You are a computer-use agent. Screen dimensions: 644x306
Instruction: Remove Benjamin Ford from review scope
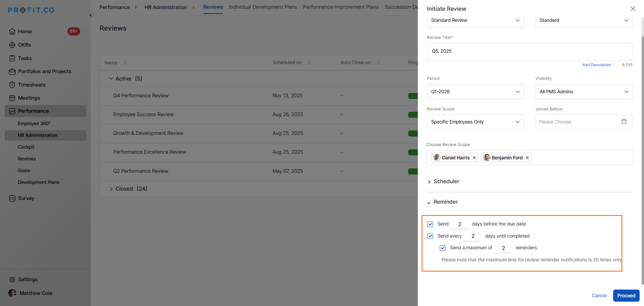(x=527, y=158)
